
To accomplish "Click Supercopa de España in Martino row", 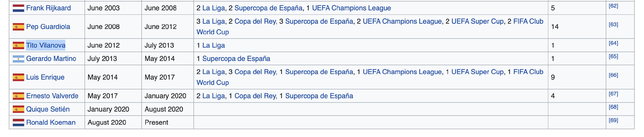I will [236, 59].
